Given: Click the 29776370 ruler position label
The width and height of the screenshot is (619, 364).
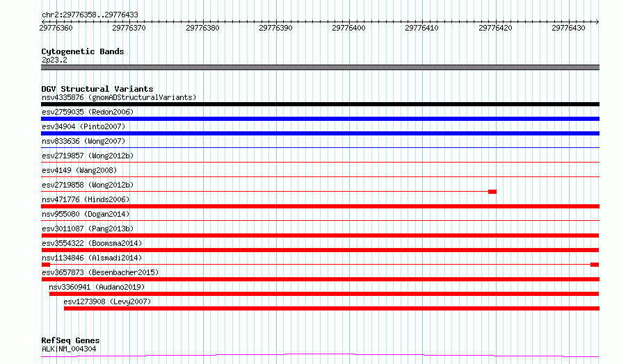Looking at the screenshot, I should pyautogui.click(x=129, y=28).
